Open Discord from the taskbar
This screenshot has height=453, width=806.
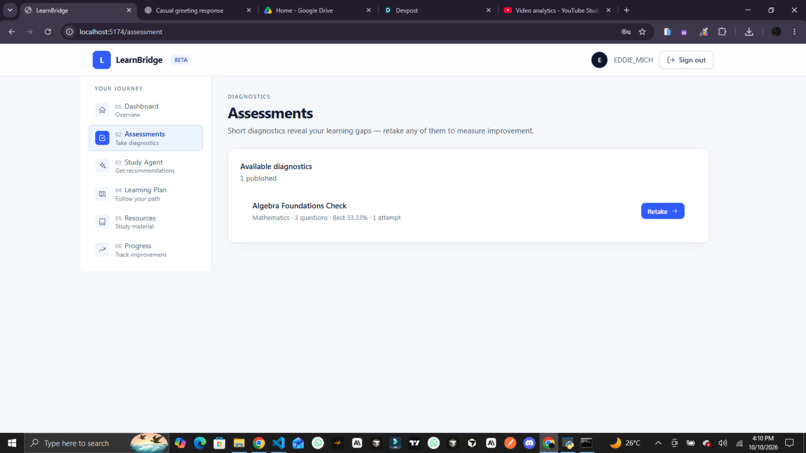click(529, 443)
